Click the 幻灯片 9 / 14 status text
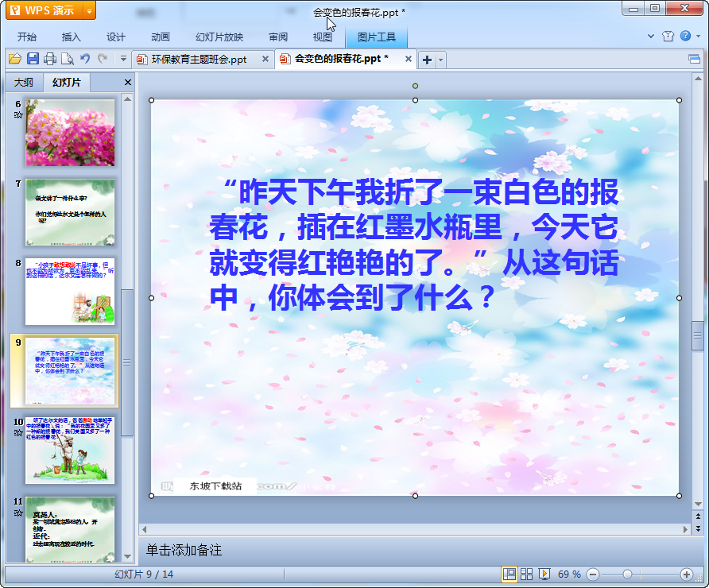Image resolution: width=709 pixels, height=588 pixels. pyautogui.click(x=144, y=574)
